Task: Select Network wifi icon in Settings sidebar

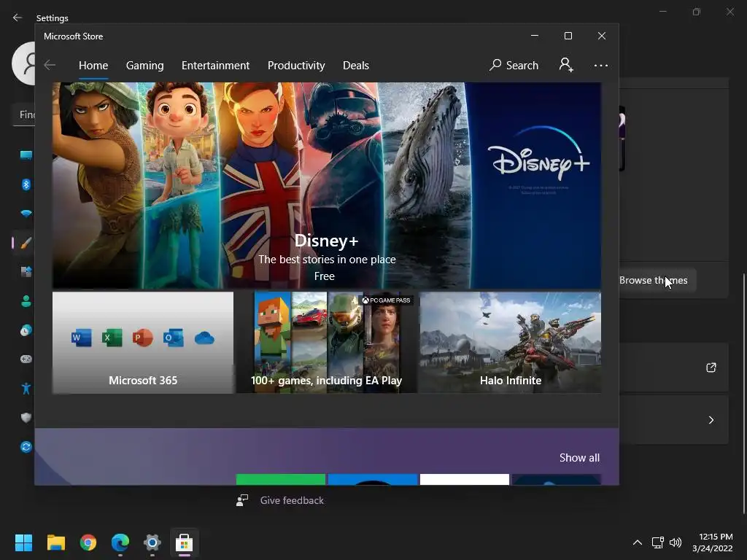Action: click(x=26, y=214)
